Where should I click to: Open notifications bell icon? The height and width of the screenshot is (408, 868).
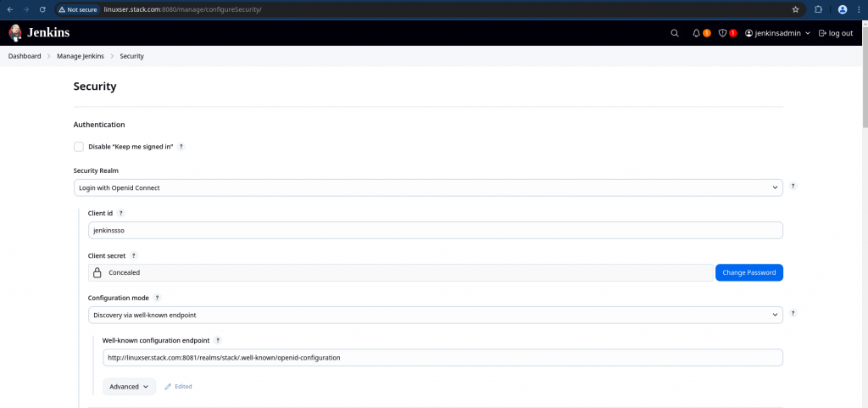(x=697, y=33)
